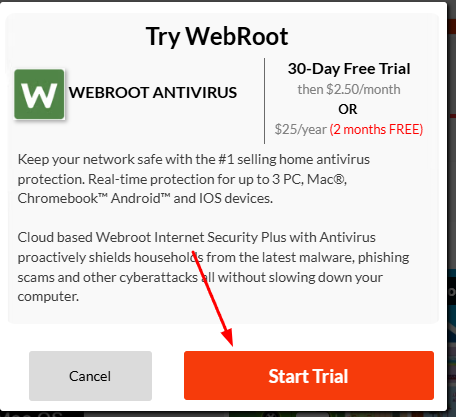Cancel the Webroot trial offer

click(90, 376)
